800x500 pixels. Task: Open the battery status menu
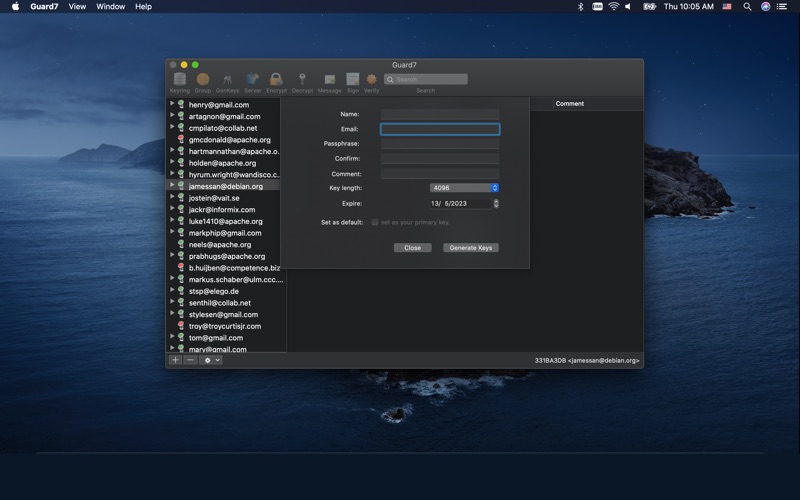tap(649, 7)
